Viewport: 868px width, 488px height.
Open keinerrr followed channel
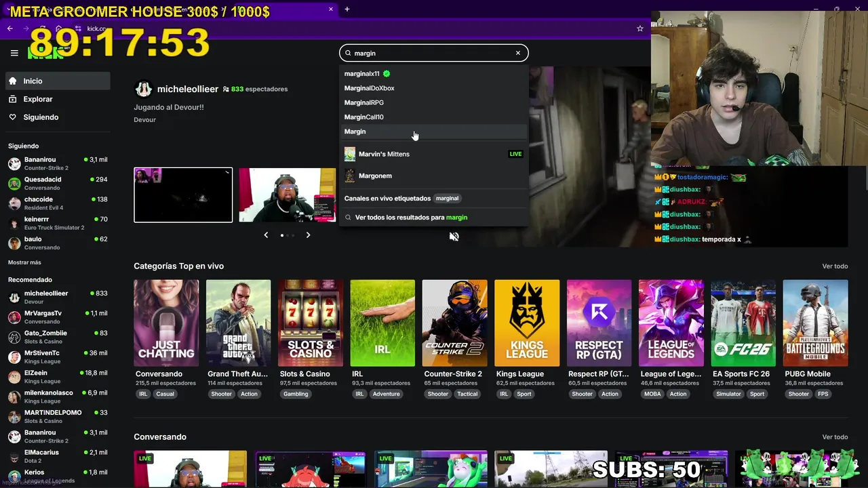tap(58, 223)
